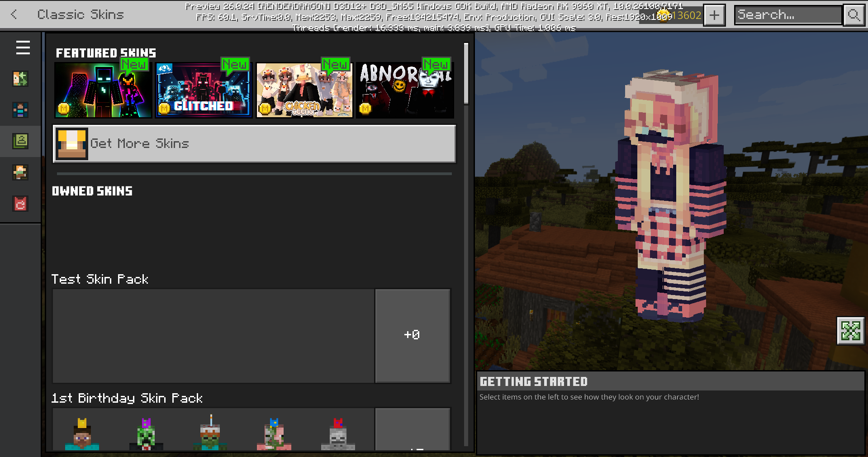868x457 pixels.
Task: Open the emotes sidebar icon
Action: (20, 172)
